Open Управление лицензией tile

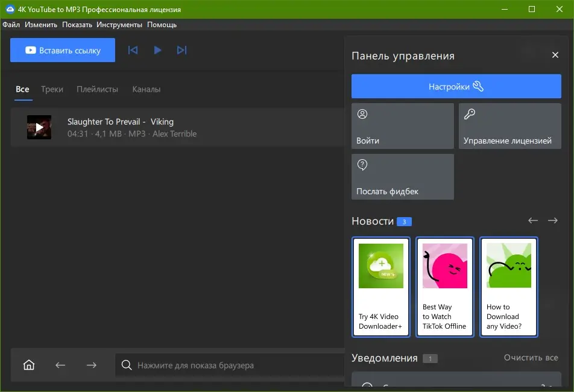(510, 126)
